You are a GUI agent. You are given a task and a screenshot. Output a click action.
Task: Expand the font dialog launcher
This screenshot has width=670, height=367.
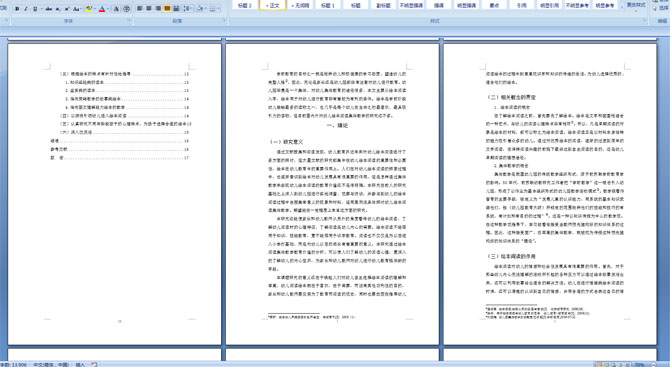[x=129, y=20]
